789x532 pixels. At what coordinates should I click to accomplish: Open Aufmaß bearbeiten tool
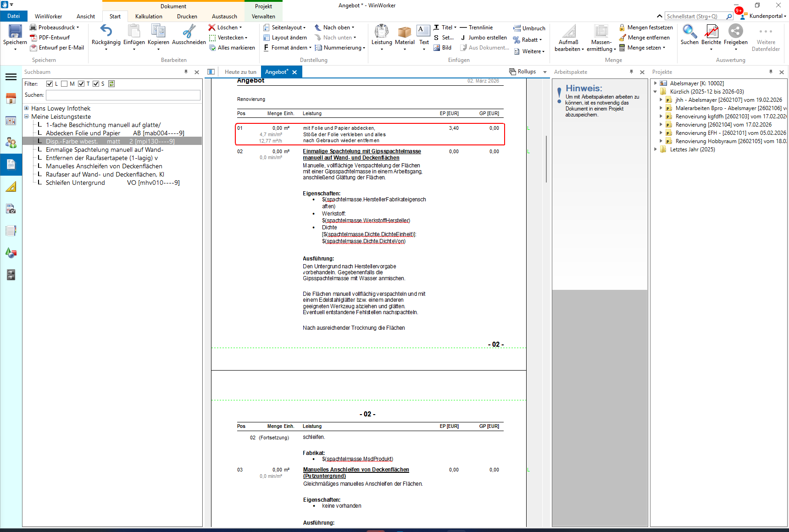(569, 32)
